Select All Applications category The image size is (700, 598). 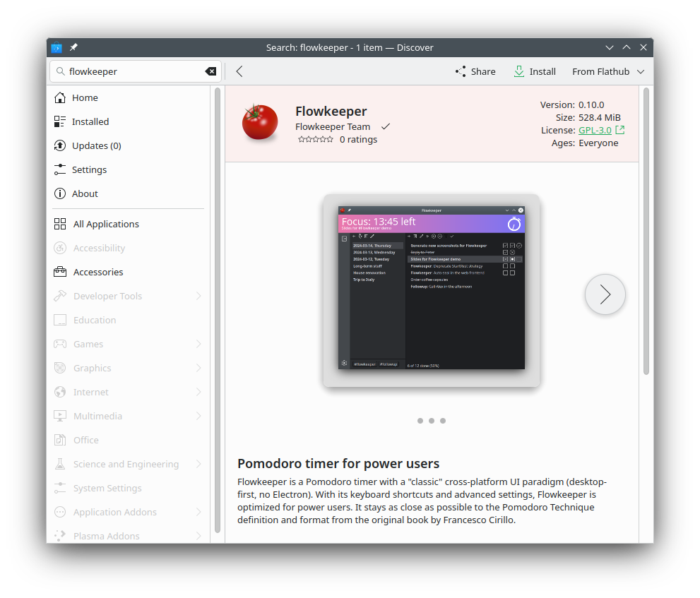click(x=129, y=224)
